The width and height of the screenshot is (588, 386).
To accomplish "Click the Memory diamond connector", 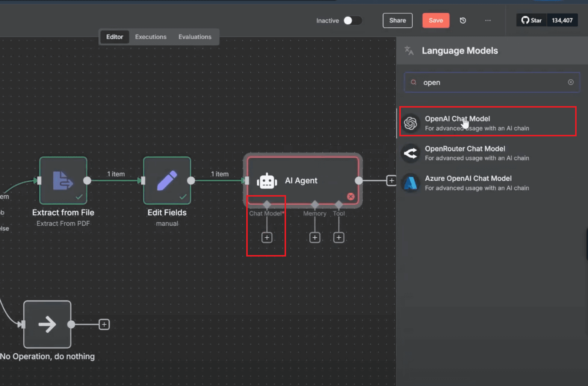I will pyautogui.click(x=315, y=205).
